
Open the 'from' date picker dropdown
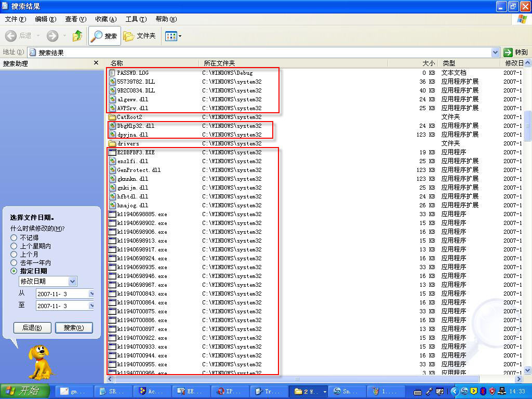pyautogui.click(x=91, y=294)
